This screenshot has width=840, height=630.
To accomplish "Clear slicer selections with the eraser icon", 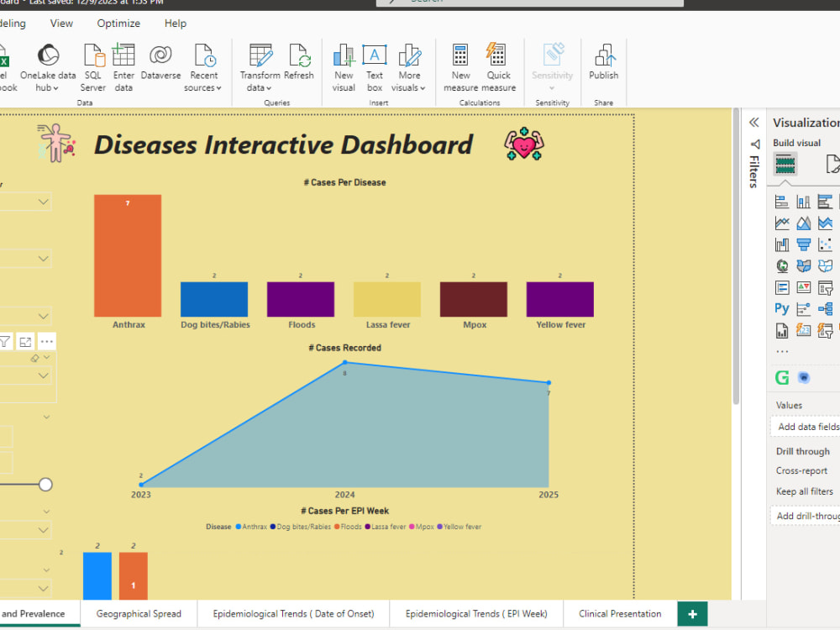I will click(x=34, y=359).
